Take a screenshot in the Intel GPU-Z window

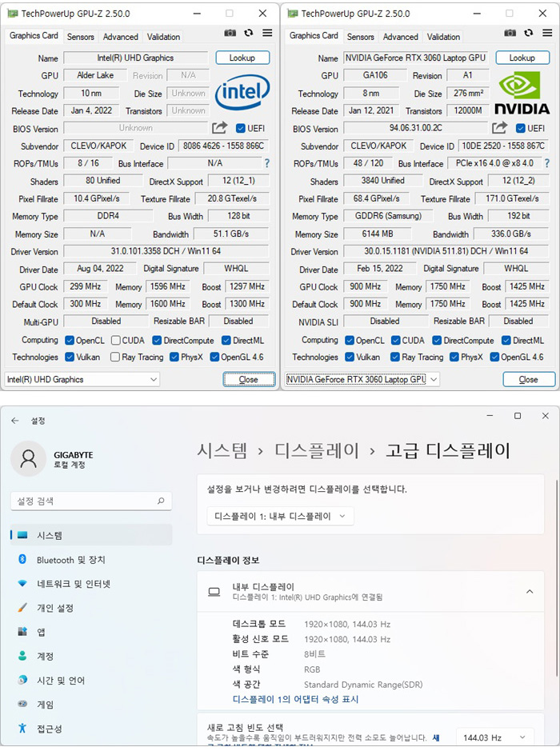[x=230, y=33]
